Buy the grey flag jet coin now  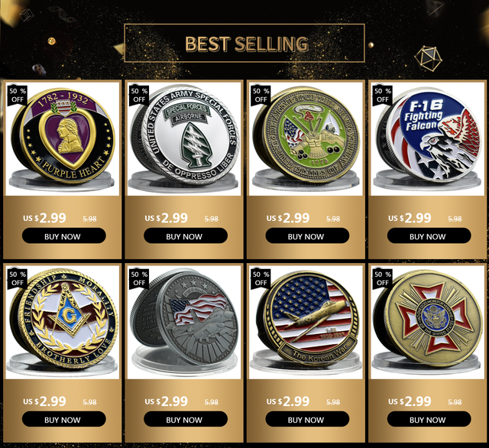pyautogui.click(x=186, y=419)
